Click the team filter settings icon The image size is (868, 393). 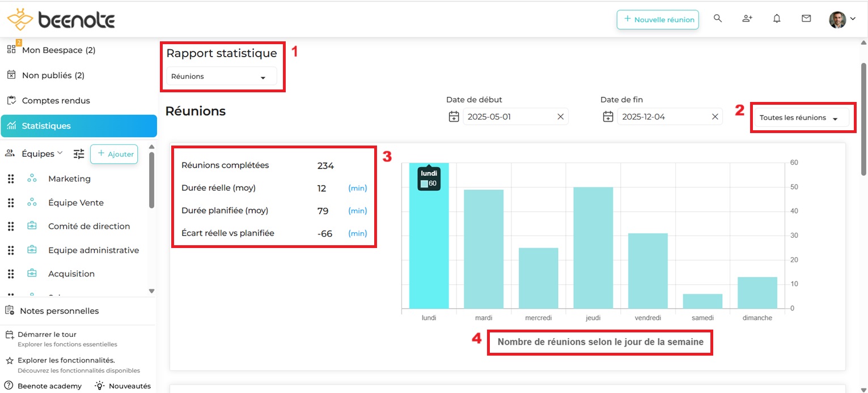coord(79,154)
